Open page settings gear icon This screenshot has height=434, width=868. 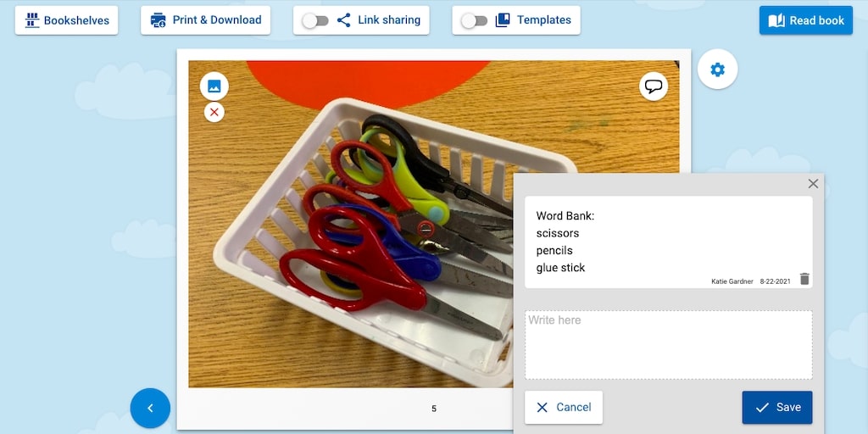(717, 70)
